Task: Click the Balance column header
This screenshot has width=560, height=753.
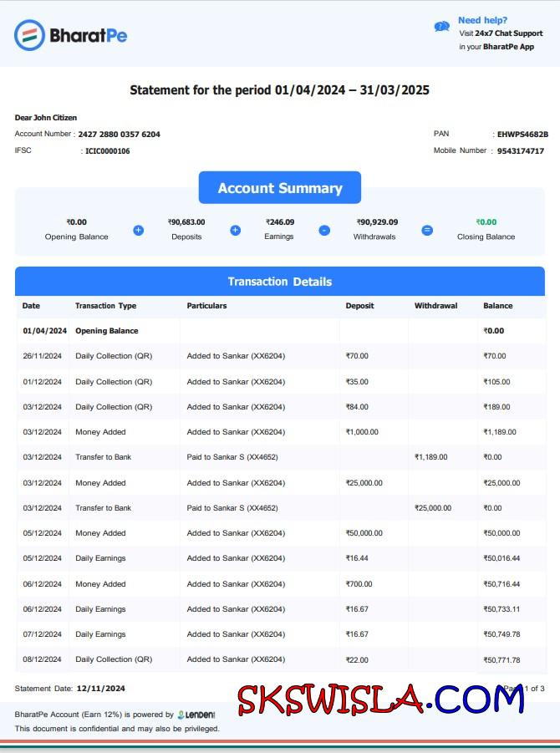Action: click(x=498, y=306)
